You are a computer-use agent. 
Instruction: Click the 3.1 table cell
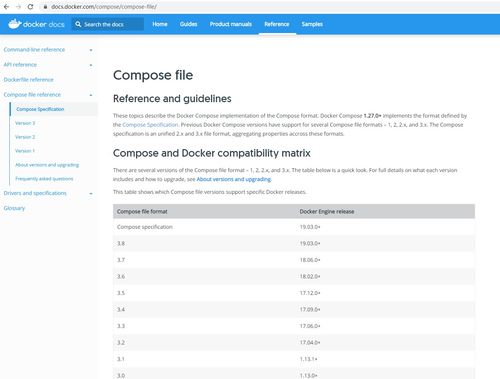coord(121,359)
